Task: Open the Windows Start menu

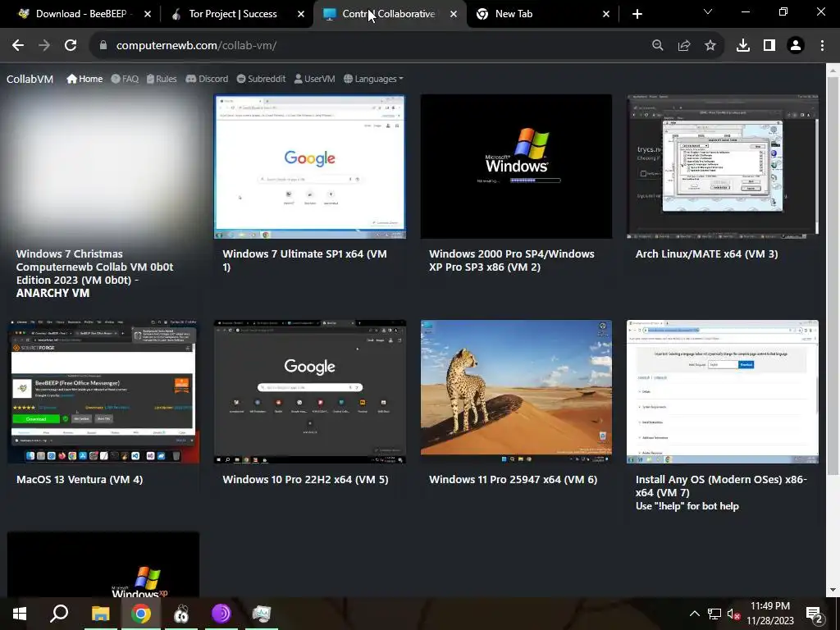Action: tap(20, 614)
